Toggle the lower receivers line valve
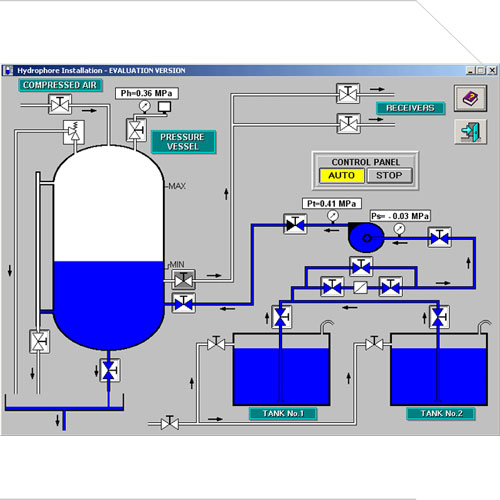500x500 pixels. [348, 124]
